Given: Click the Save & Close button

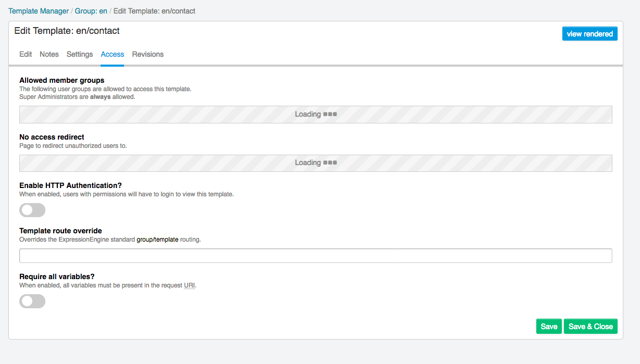Looking at the screenshot, I should tap(590, 327).
